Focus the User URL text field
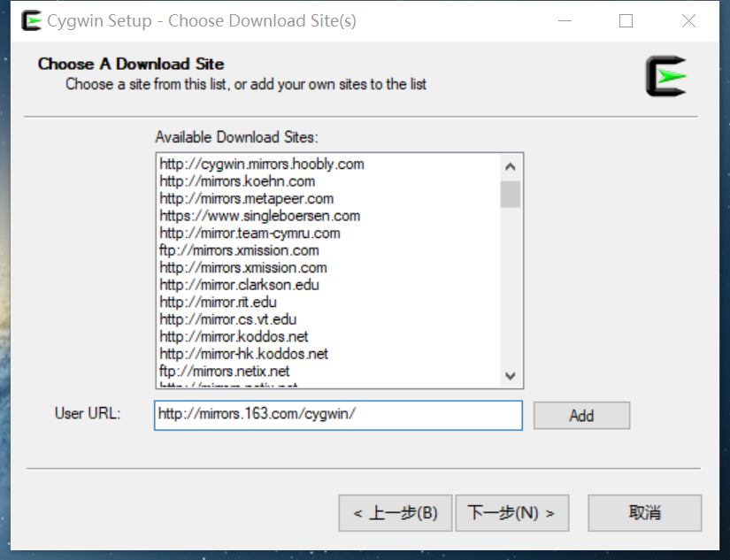 click(x=338, y=415)
